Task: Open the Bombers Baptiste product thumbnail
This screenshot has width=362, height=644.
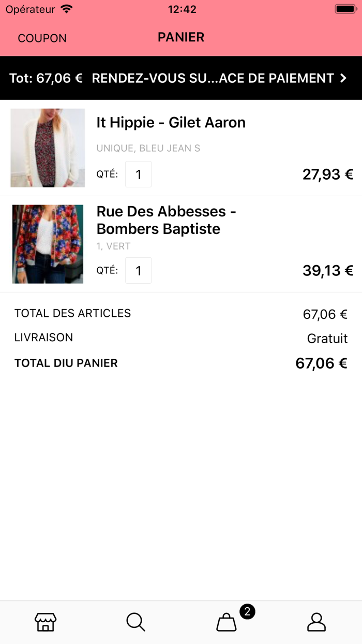Action: 48,244
